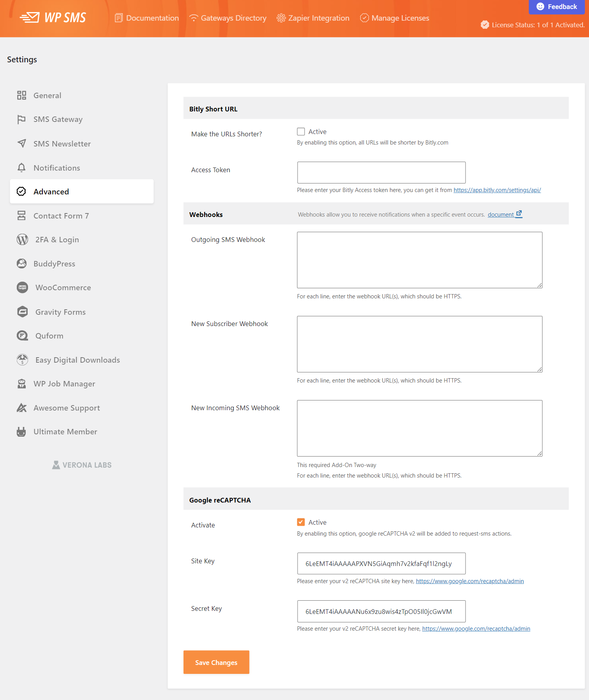Click the Notifications bell icon
The width and height of the screenshot is (589, 700).
click(21, 168)
